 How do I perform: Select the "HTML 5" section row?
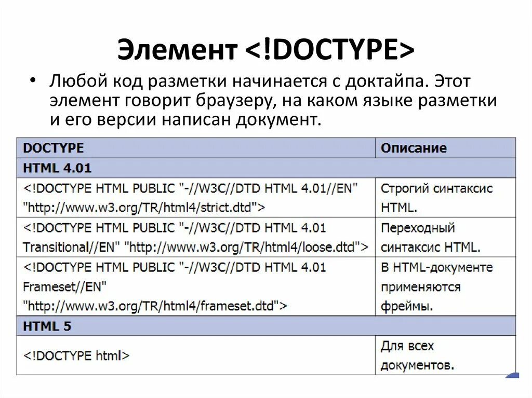coord(267,326)
